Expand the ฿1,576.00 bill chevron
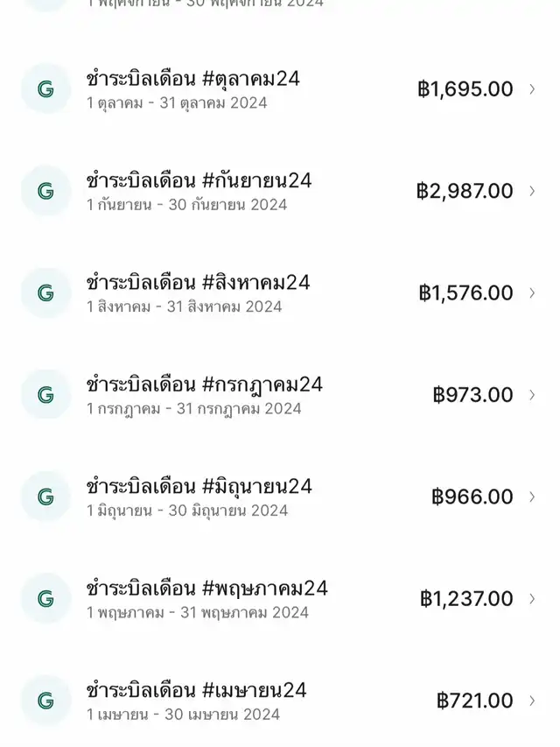 [x=532, y=292]
